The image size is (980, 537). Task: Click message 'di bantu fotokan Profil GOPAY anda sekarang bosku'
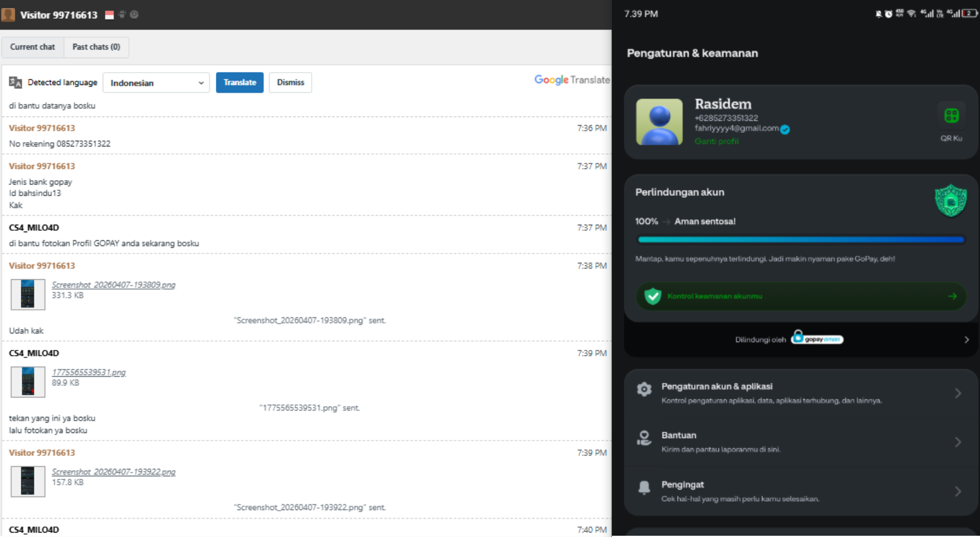tap(104, 243)
